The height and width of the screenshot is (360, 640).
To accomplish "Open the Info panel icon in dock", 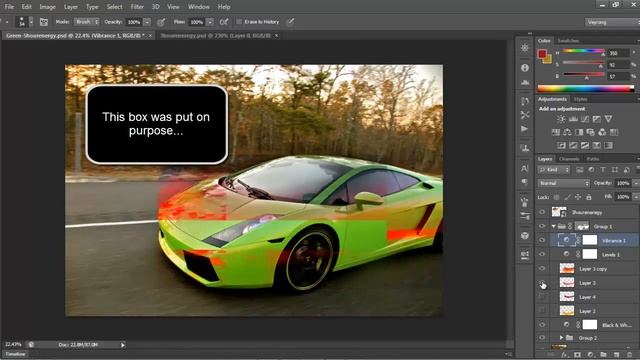I will tap(525, 68).
